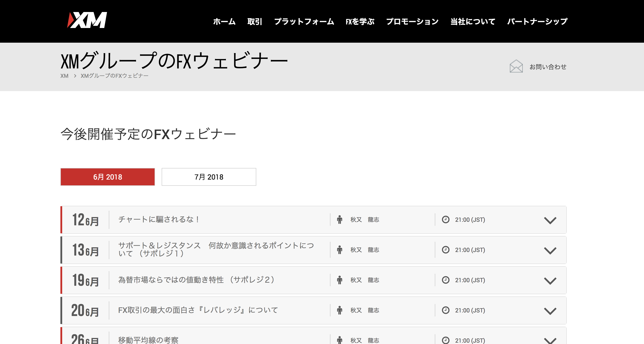Click the サポート＆レジスタンス webinar title
This screenshot has width=644, height=344.
216,249
